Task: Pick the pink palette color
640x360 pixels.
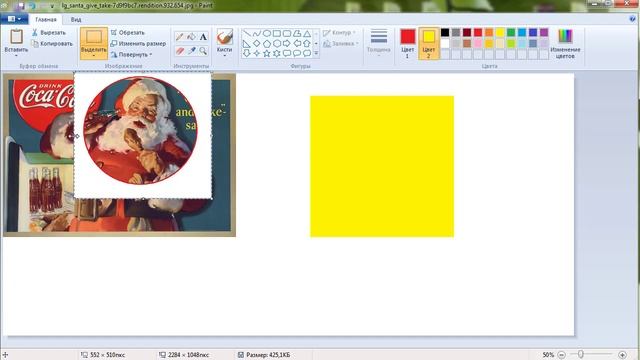Action: pyautogui.click(x=478, y=43)
